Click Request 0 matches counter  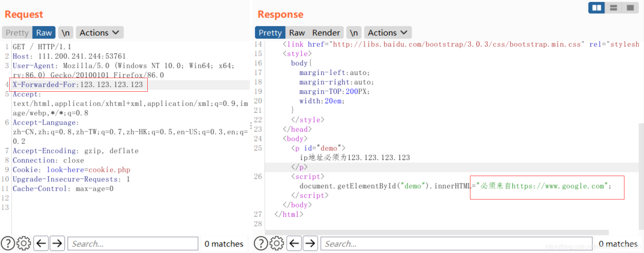[x=224, y=244]
